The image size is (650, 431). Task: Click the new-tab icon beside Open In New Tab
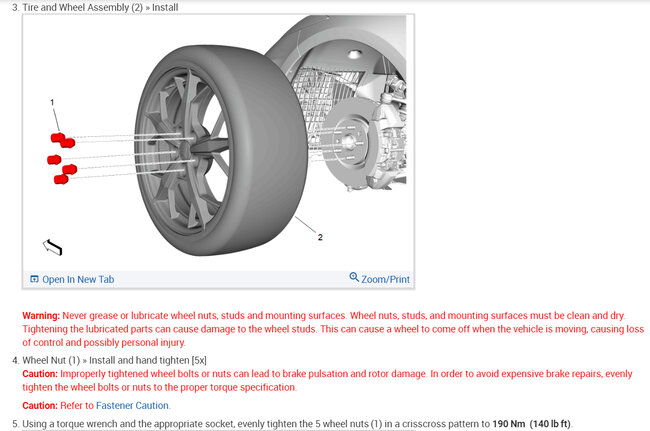[34, 279]
